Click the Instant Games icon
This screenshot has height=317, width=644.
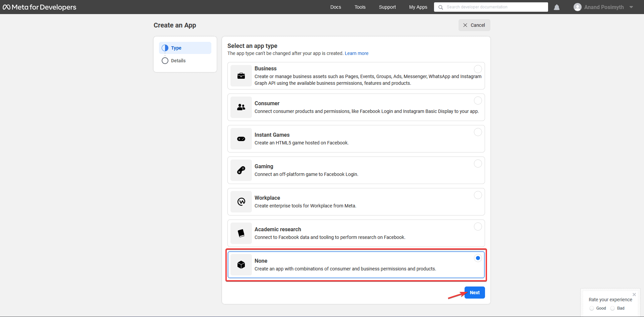(241, 139)
